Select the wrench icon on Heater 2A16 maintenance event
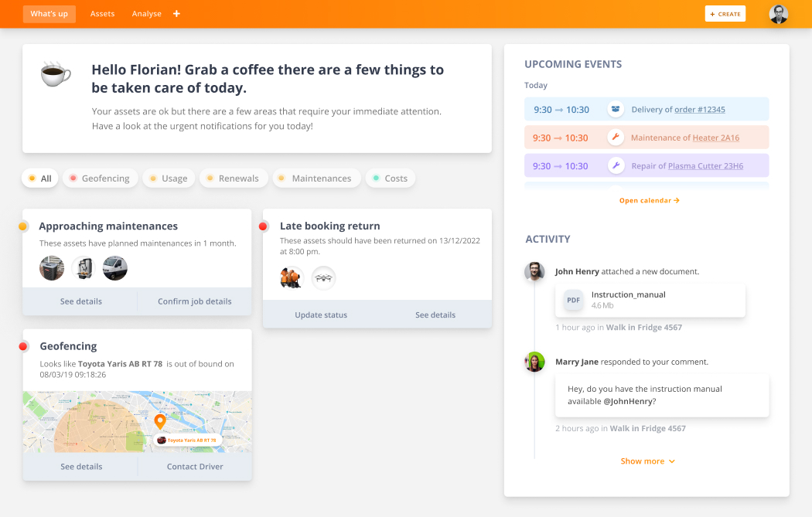Viewport: 812px width, 517px height. (615, 137)
